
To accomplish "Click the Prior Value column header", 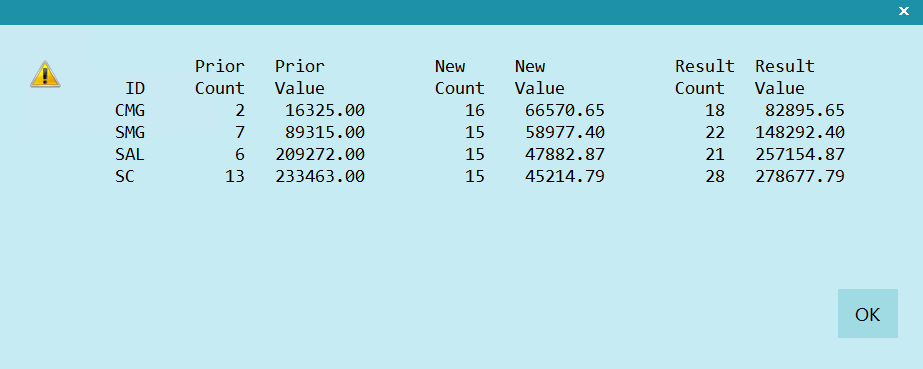I will click(x=300, y=77).
